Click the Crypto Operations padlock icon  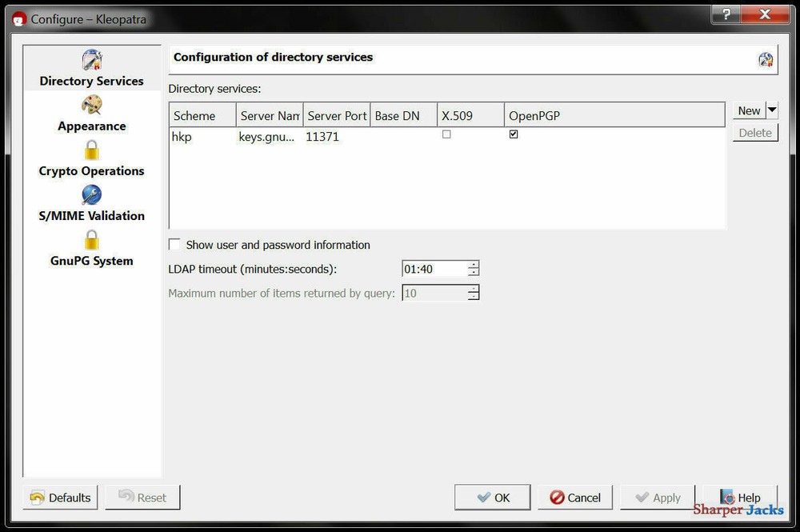click(x=90, y=149)
